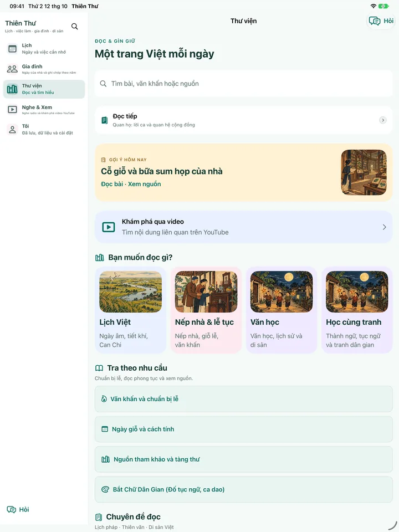Open Nghe & Xem play icon
Screen dimensions: 399x532
click(x=12, y=110)
